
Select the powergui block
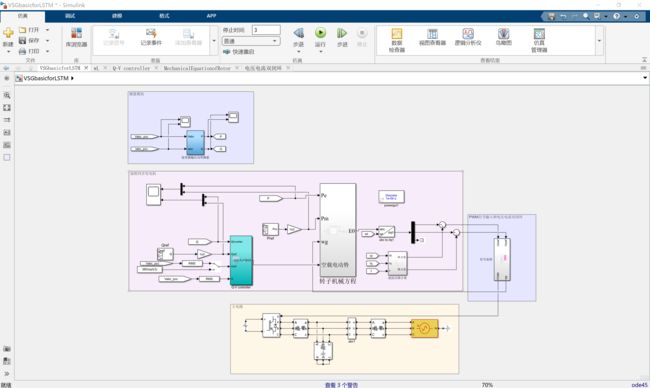point(391,196)
